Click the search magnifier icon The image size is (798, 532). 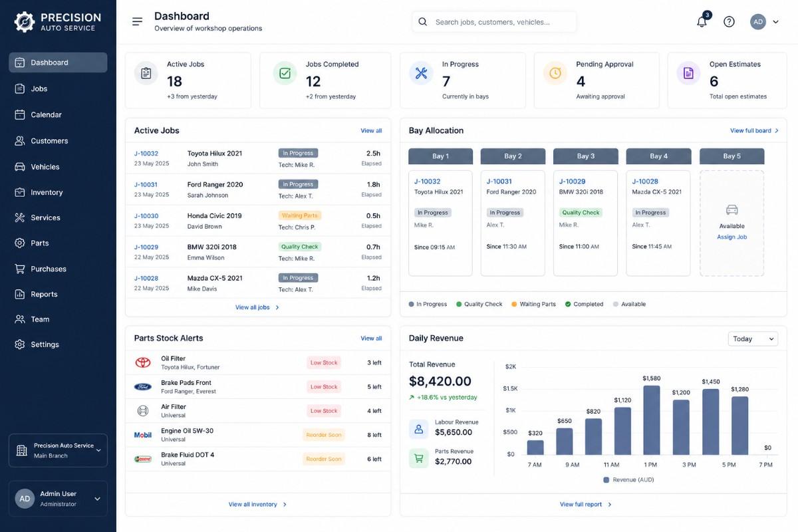(x=422, y=22)
